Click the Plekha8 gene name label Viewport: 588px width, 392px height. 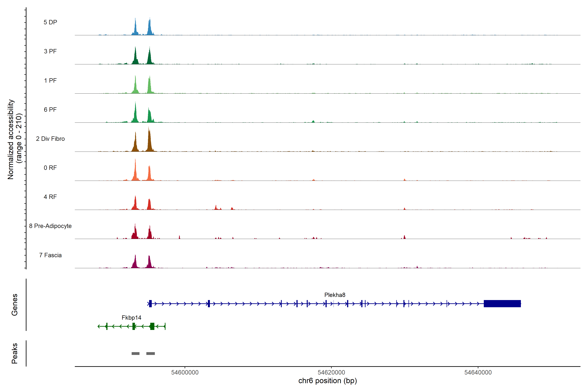pyautogui.click(x=335, y=295)
